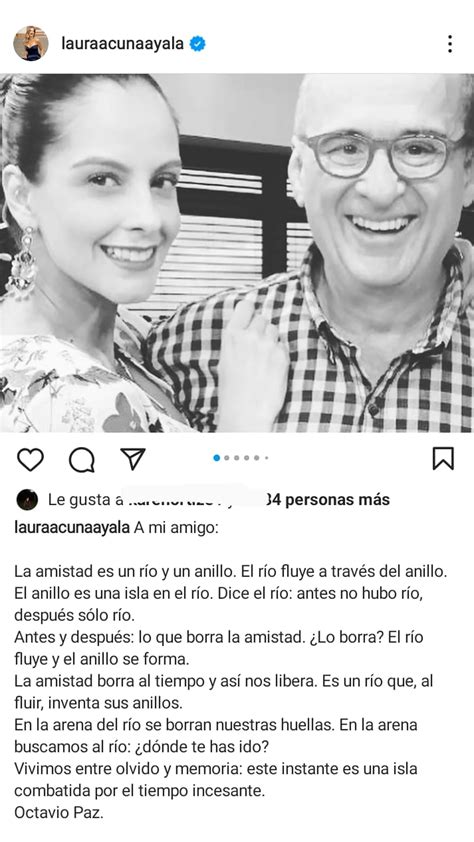Click the 'Octavio Paz.' caption line

point(59,813)
